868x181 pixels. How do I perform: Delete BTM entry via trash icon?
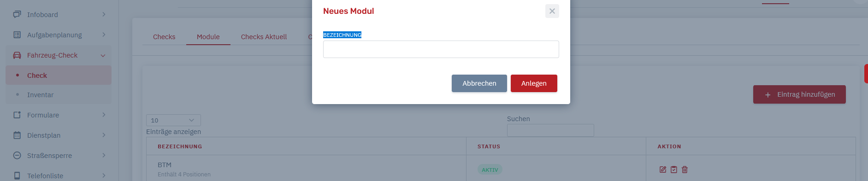[685, 169]
